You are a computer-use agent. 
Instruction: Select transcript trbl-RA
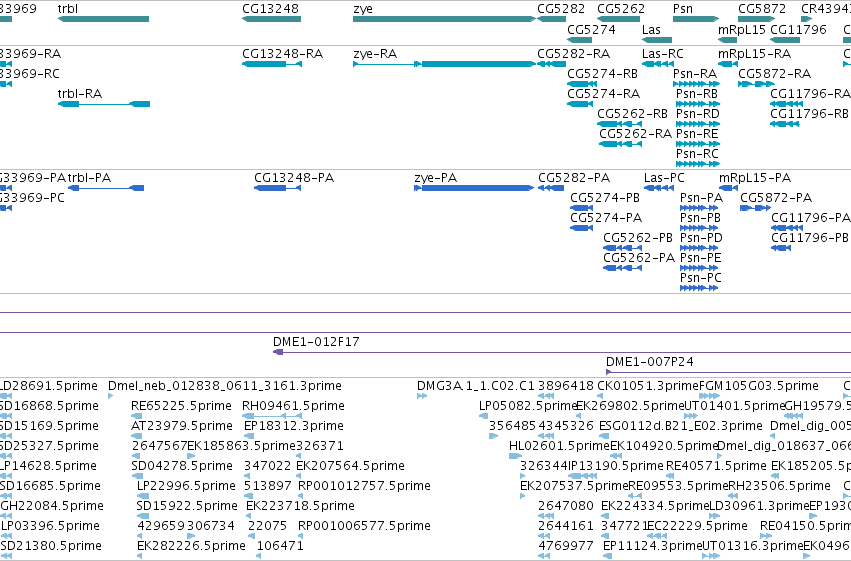click(104, 104)
